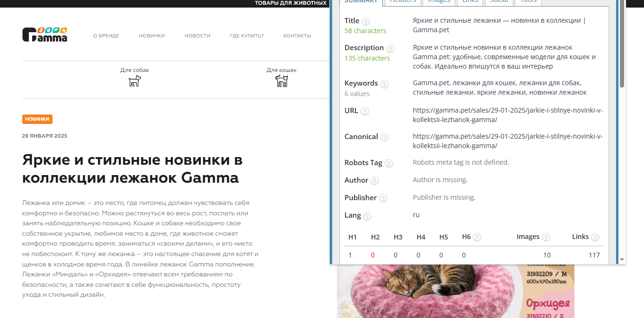This screenshot has width=644, height=318.
Task: Click the '6 values' keywords count text
Action: pyautogui.click(x=357, y=94)
